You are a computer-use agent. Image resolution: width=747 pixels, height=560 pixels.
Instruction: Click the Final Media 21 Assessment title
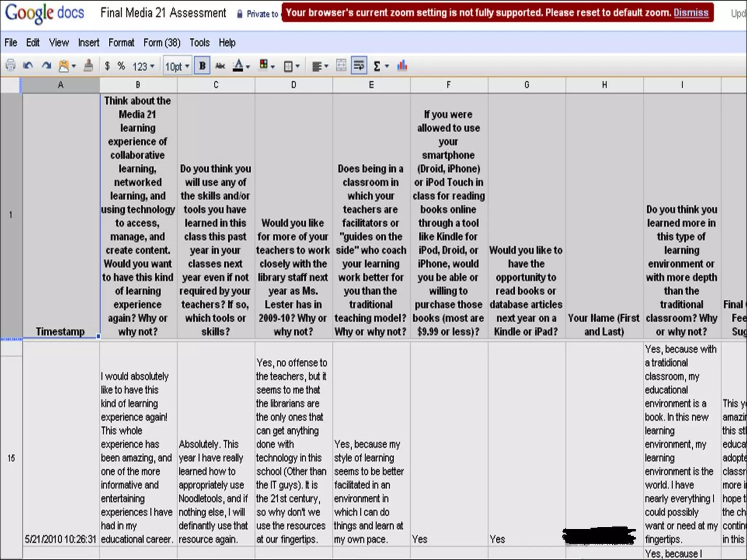pyautogui.click(x=163, y=13)
